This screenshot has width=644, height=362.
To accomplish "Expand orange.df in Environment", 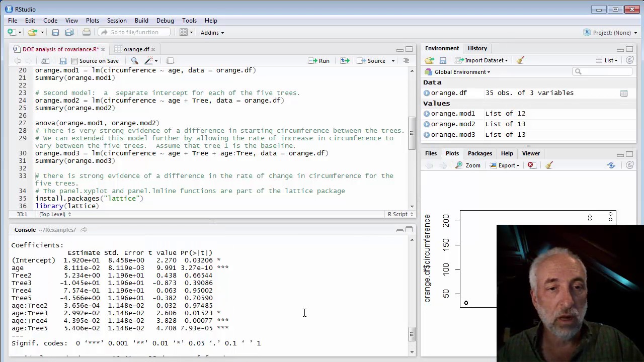I will pyautogui.click(x=427, y=93).
